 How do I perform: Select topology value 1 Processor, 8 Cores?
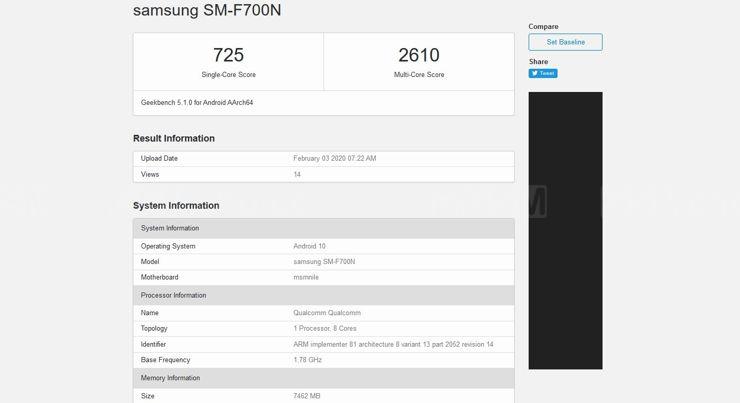(325, 328)
